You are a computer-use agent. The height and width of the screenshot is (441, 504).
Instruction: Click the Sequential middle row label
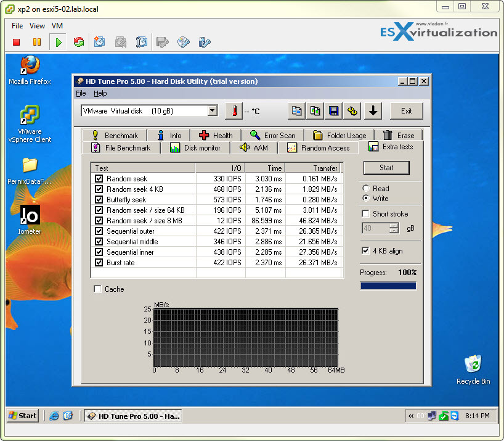tap(132, 242)
